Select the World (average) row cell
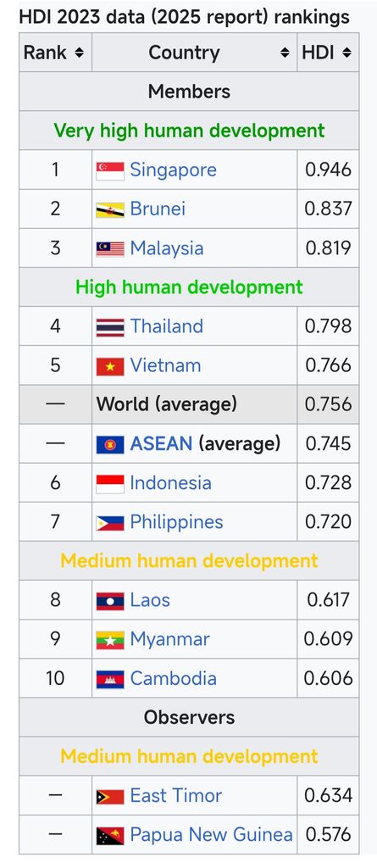Viewport: 377px width, 868px height. 194,404
